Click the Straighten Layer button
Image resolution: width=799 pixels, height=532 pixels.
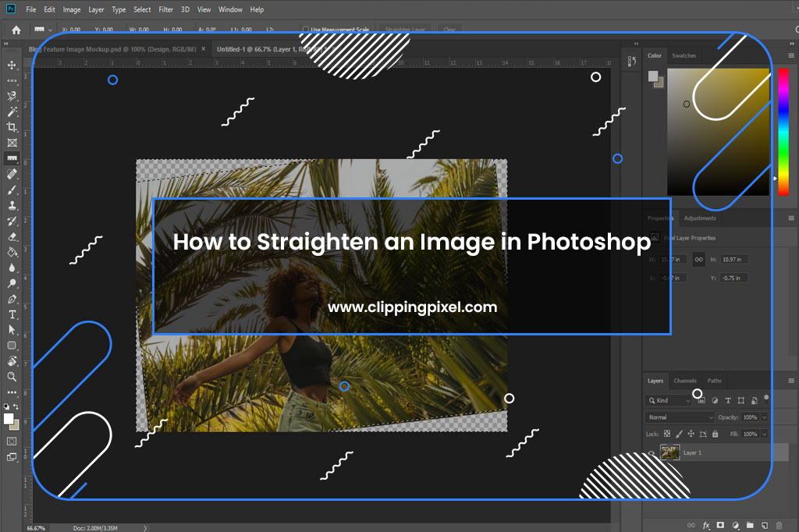click(405, 29)
